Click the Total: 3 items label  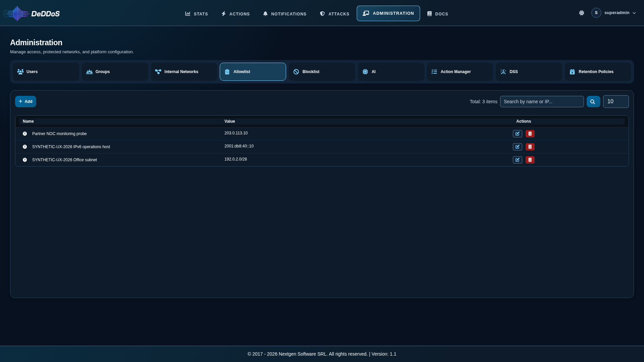tap(483, 102)
